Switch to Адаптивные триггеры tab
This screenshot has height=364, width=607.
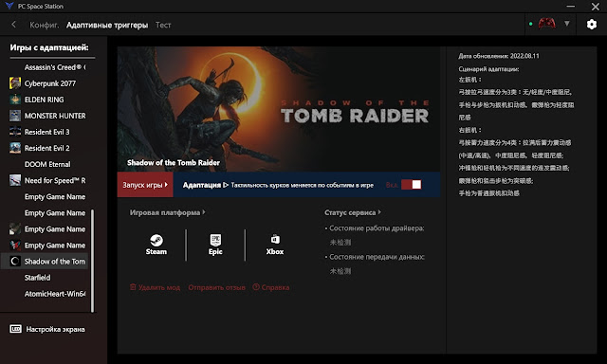click(107, 25)
